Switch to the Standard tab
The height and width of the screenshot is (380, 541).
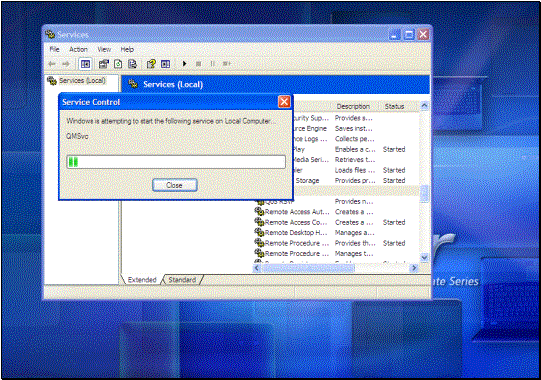(x=182, y=280)
